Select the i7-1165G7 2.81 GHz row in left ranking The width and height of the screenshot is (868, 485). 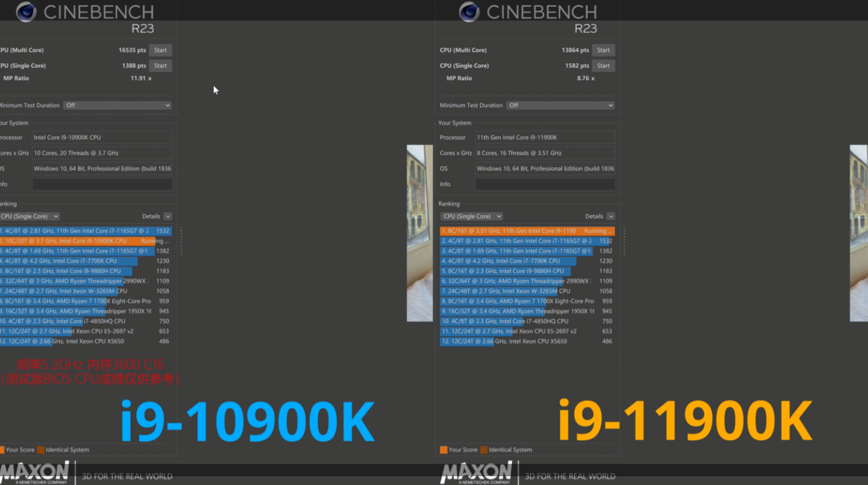pyautogui.click(x=86, y=231)
